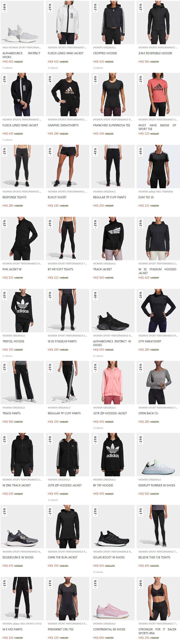View the pink Must Have Badge tee photo
This screenshot has width=180, height=644.
point(158,95)
